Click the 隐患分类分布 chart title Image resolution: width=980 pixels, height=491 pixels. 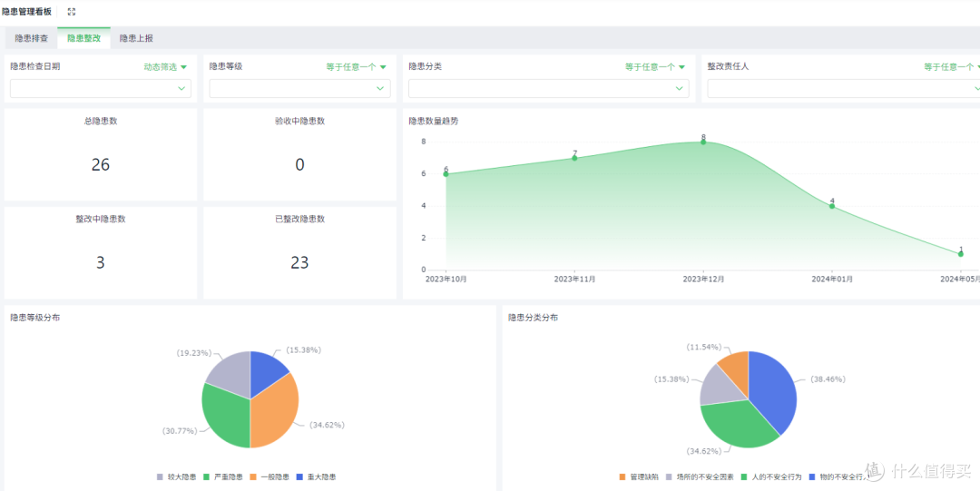(534, 318)
